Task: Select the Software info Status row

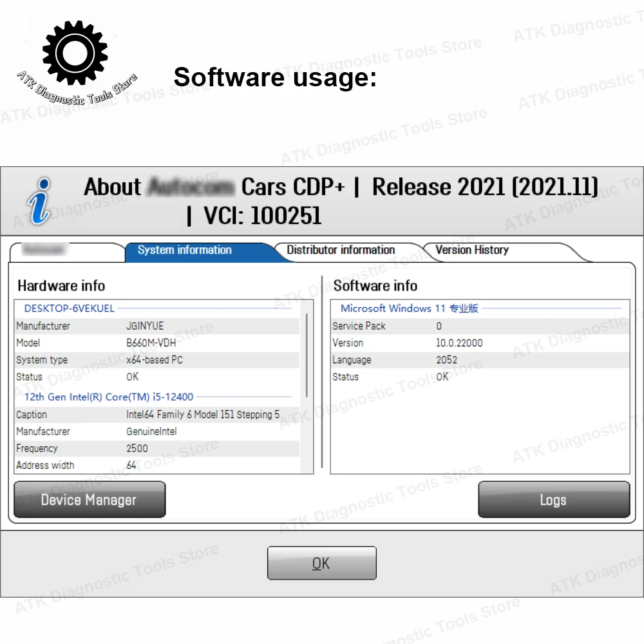Action: (x=480, y=377)
